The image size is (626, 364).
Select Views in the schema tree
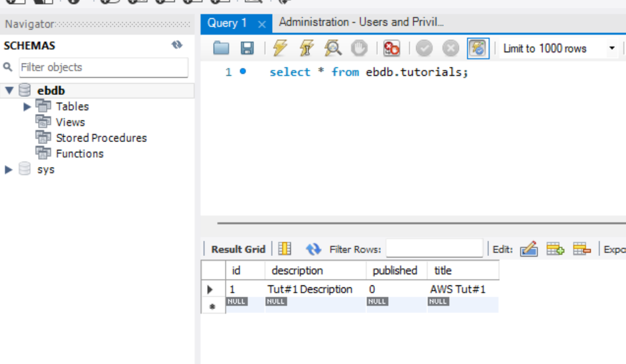[x=70, y=122]
